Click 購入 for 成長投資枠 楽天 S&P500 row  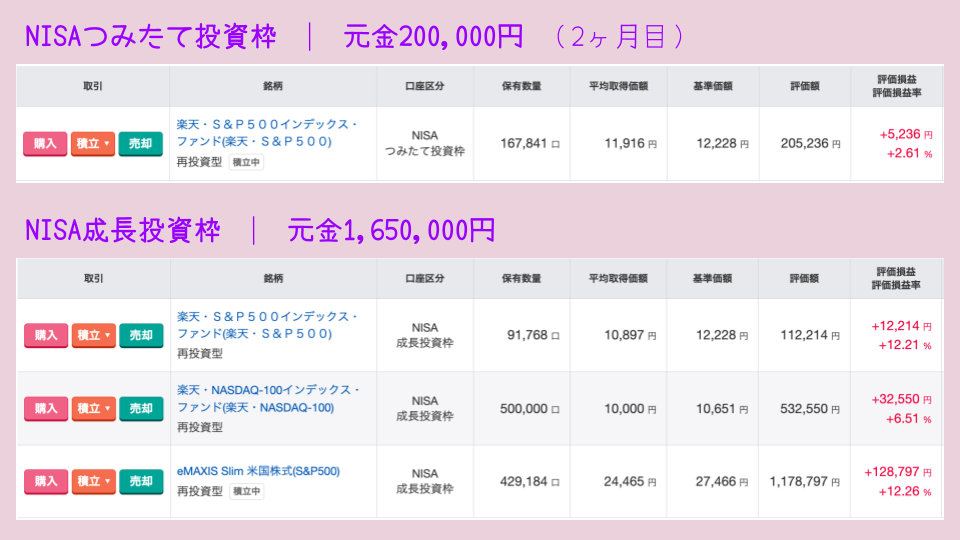(46, 336)
